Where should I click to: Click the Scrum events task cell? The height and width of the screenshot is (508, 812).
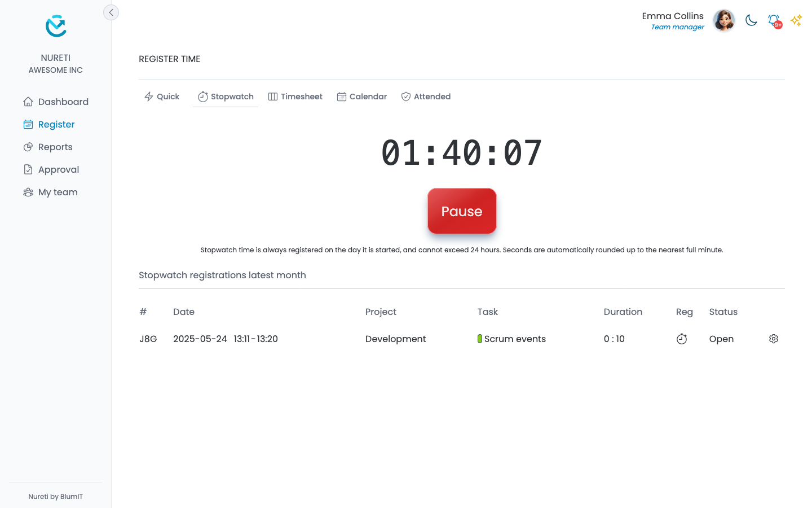click(511, 339)
